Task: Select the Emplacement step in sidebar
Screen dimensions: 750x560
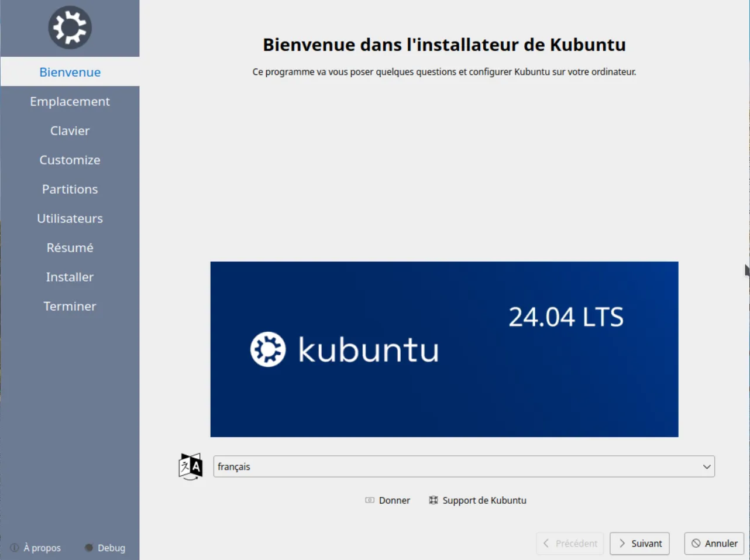Action: pyautogui.click(x=70, y=101)
